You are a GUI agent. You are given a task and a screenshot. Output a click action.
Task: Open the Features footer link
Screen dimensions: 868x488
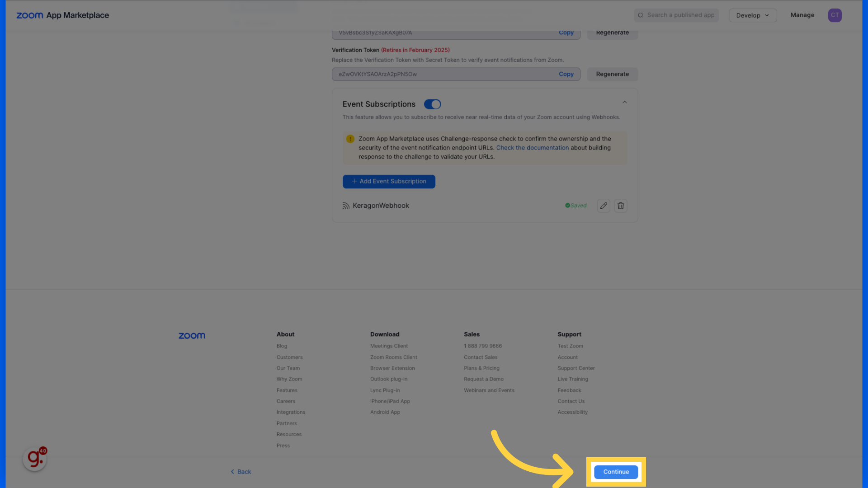pyautogui.click(x=287, y=390)
